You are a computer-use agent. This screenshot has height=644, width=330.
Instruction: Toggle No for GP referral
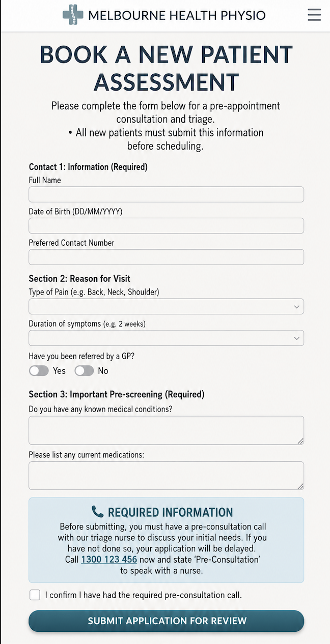[84, 371]
